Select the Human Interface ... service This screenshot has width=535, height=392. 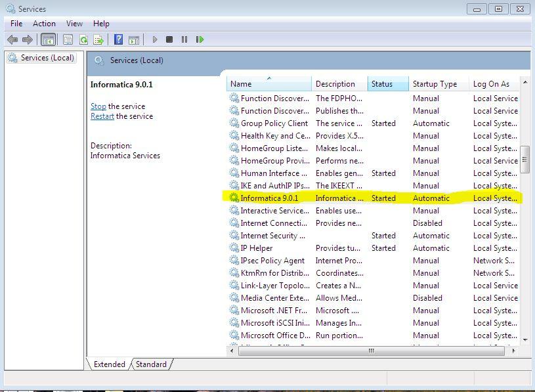coord(274,173)
